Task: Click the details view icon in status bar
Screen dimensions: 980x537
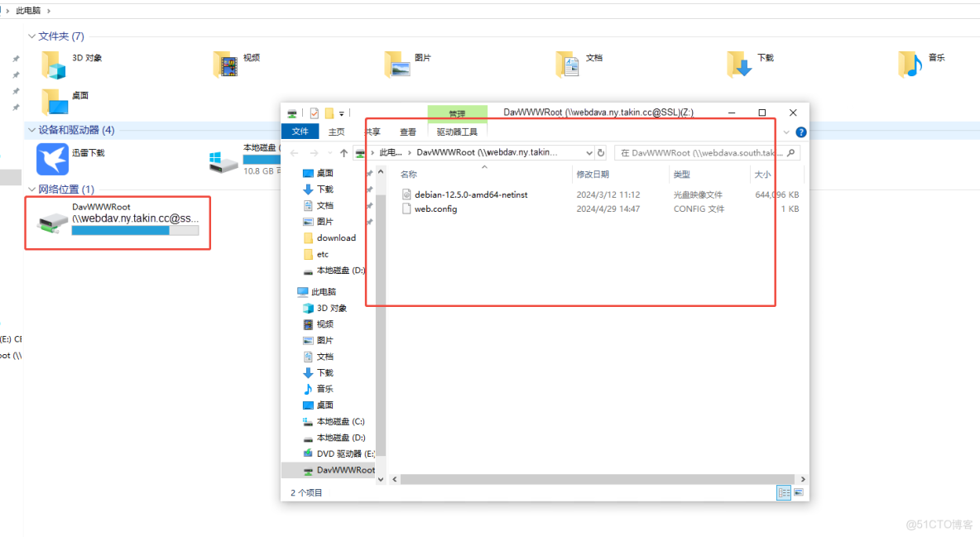Action: point(784,492)
